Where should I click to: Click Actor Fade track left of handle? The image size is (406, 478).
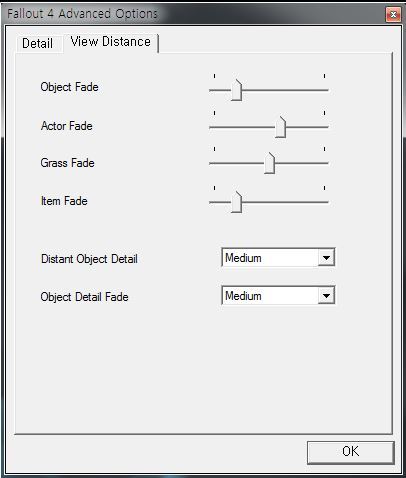pos(242,127)
